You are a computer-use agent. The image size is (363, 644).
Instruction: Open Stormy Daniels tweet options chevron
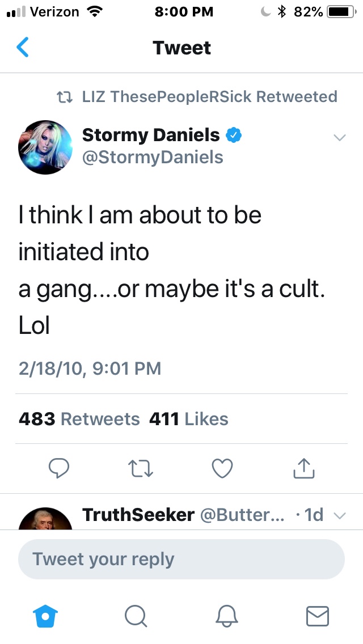tap(339, 137)
